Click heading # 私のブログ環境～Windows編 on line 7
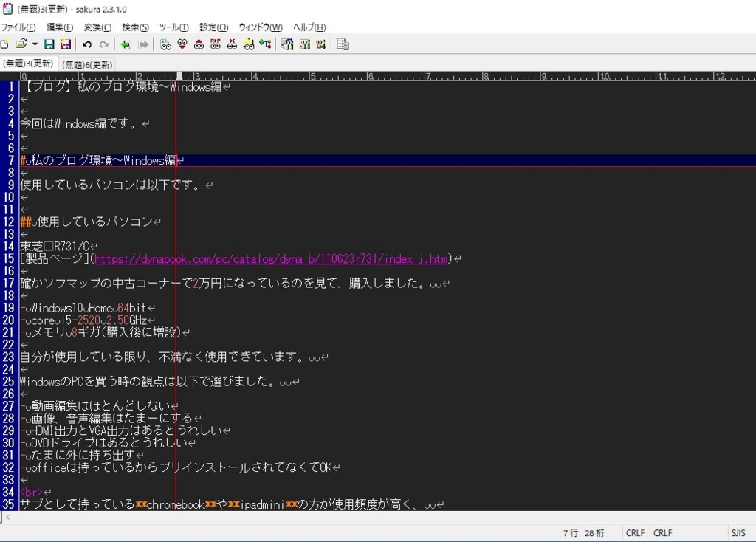The height and width of the screenshot is (542, 756). (98, 160)
